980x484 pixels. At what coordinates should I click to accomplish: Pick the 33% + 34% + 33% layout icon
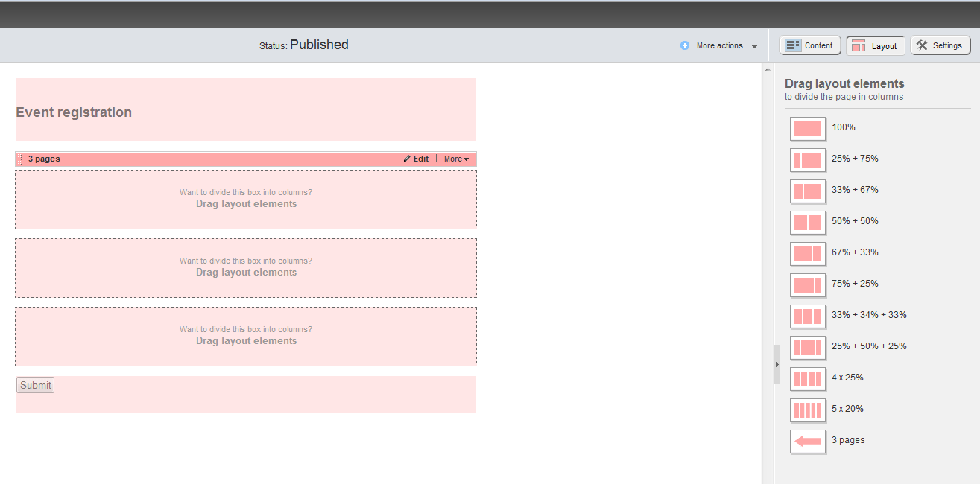tap(807, 316)
